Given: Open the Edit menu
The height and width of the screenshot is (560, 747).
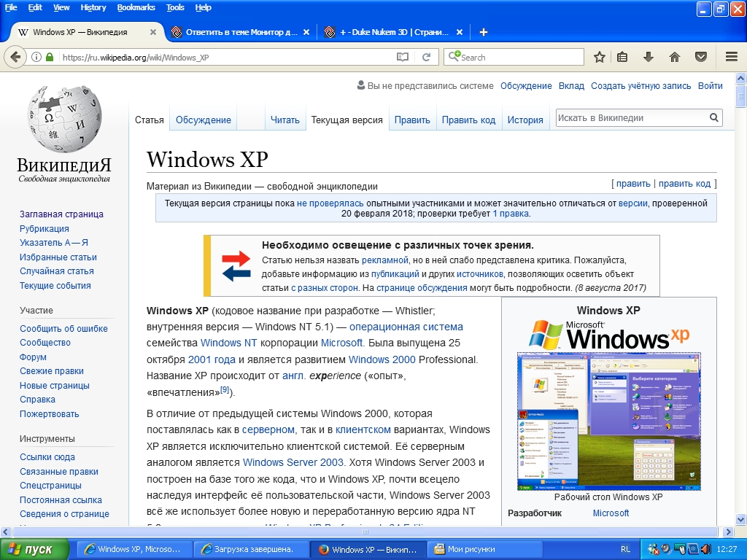Looking at the screenshot, I should [35, 7].
